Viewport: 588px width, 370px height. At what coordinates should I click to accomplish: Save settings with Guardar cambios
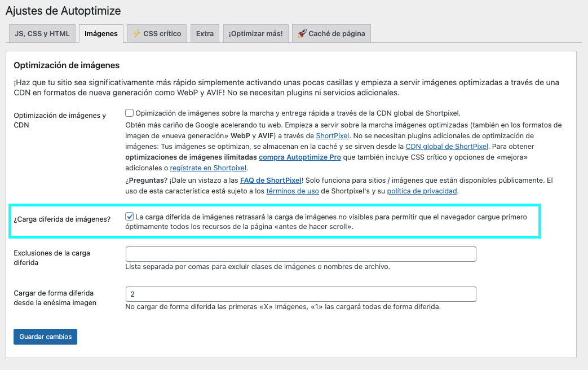pos(45,337)
